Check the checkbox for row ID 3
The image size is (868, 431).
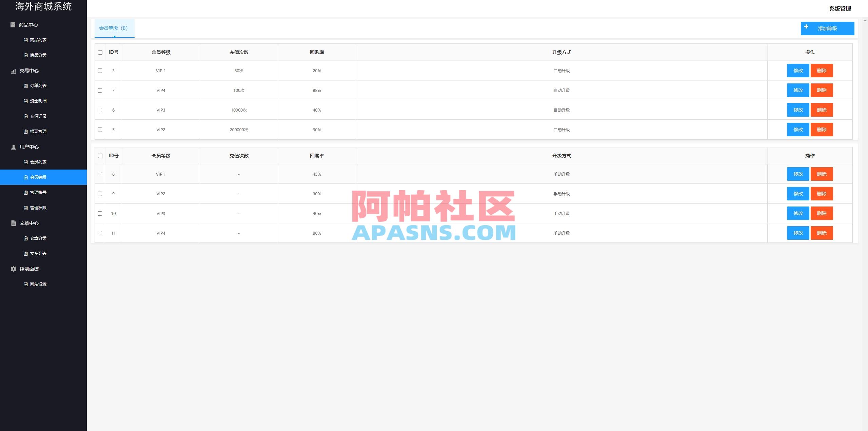click(100, 71)
